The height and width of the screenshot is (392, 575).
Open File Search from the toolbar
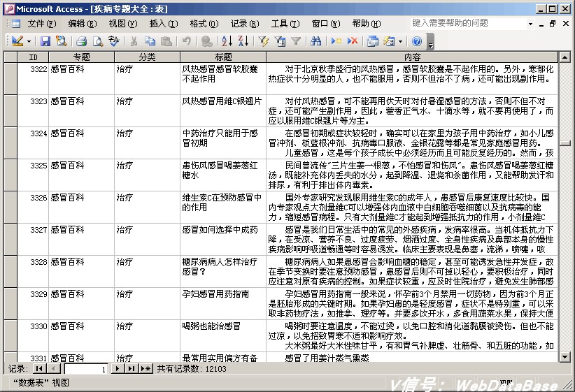click(x=62, y=41)
